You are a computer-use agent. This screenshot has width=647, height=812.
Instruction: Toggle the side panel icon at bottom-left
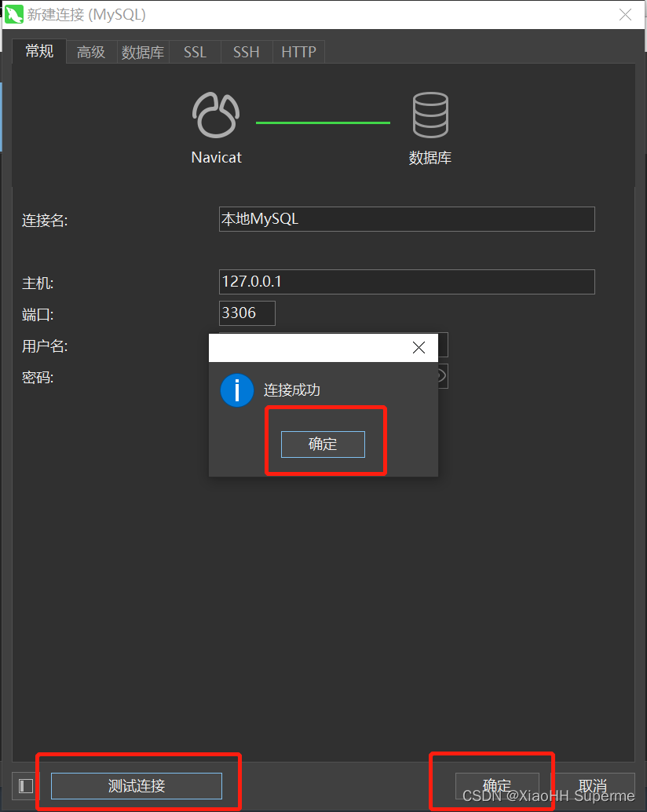click(x=26, y=786)
